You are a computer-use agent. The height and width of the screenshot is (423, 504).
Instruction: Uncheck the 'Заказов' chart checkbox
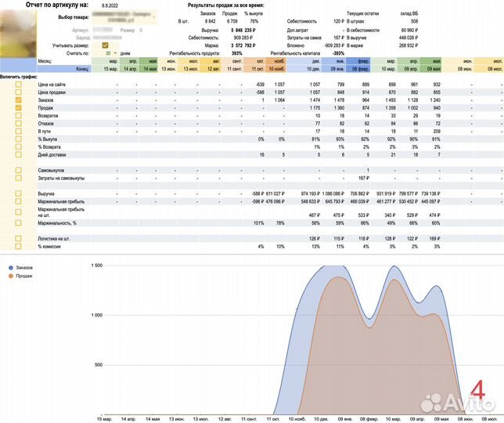pos(19,101)
